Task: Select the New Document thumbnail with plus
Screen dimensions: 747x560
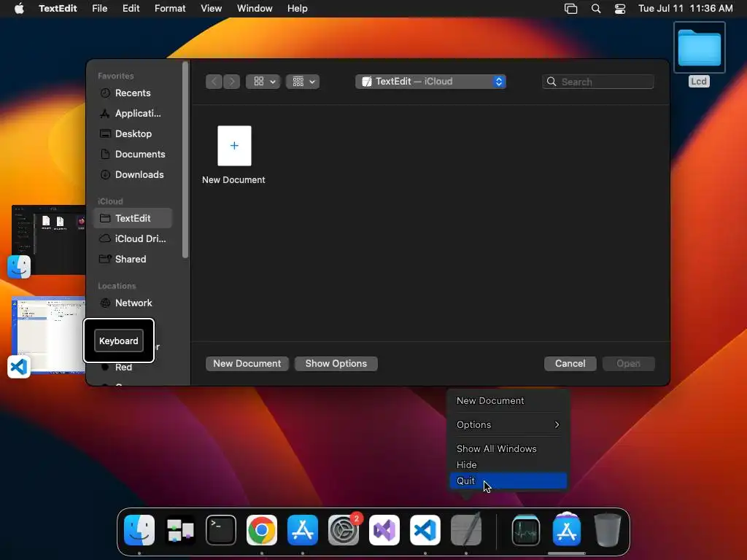Action: coord(234,146)
